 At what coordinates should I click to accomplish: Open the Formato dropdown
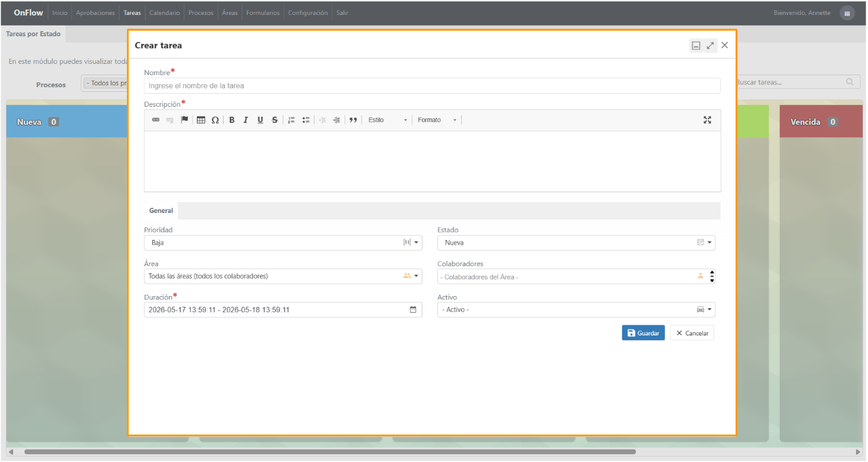point(437,120)
